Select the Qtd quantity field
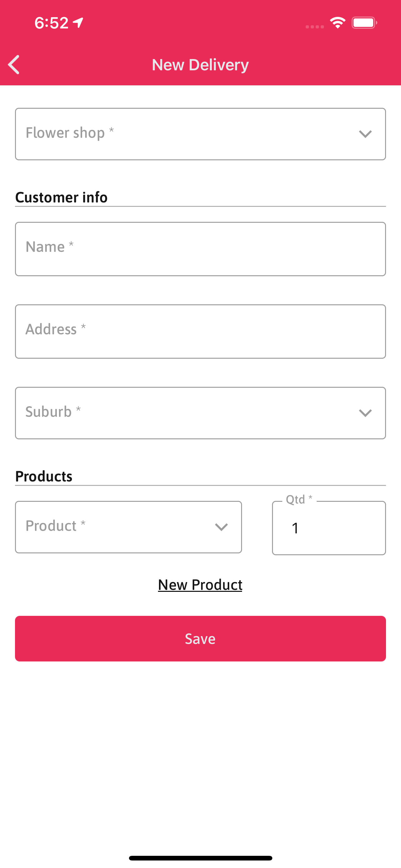 [x=329, y=528]
